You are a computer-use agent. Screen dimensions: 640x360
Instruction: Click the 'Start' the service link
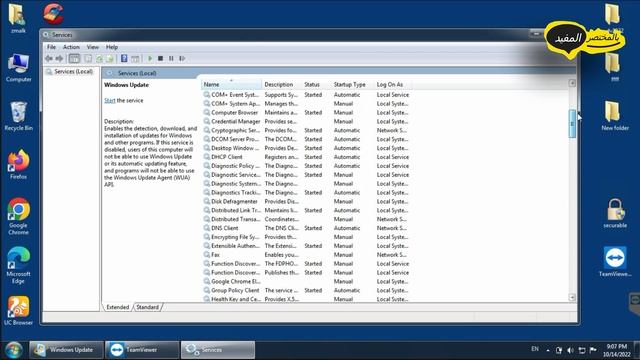coord(110,100)
